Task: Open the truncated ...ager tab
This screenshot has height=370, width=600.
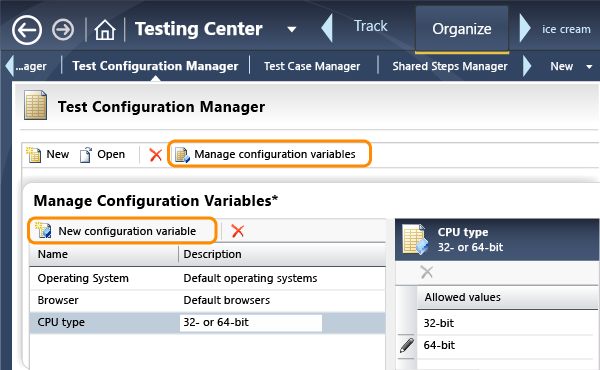Action: click(x=31, y=66)
